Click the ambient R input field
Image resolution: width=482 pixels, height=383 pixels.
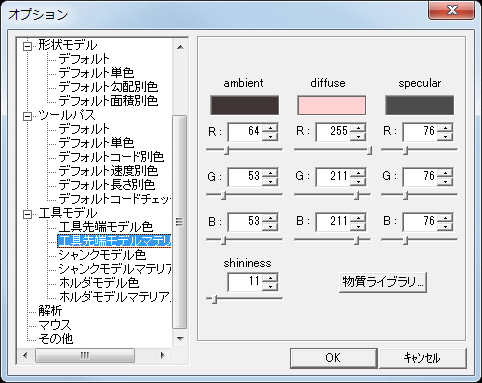[245, 132]
